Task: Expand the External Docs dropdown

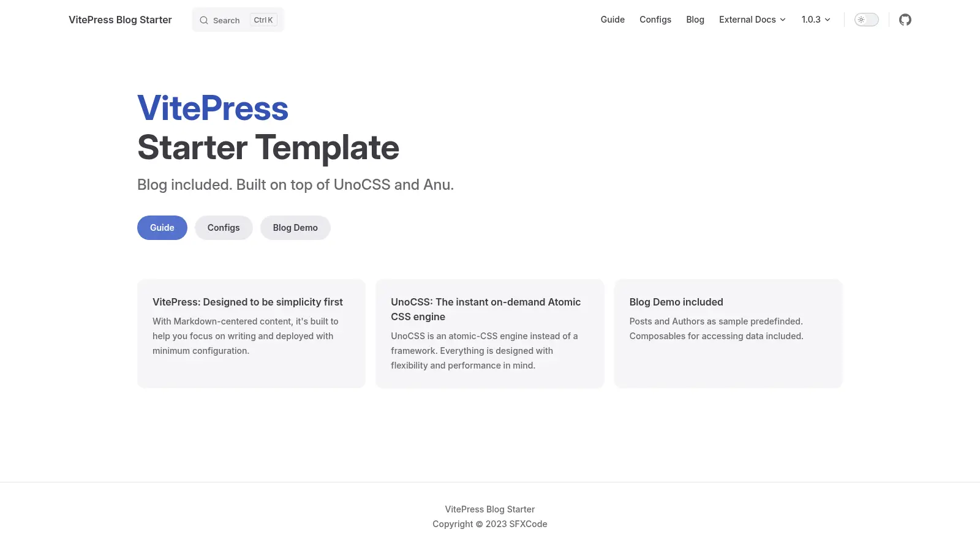Action: click(x=752, y=20)
